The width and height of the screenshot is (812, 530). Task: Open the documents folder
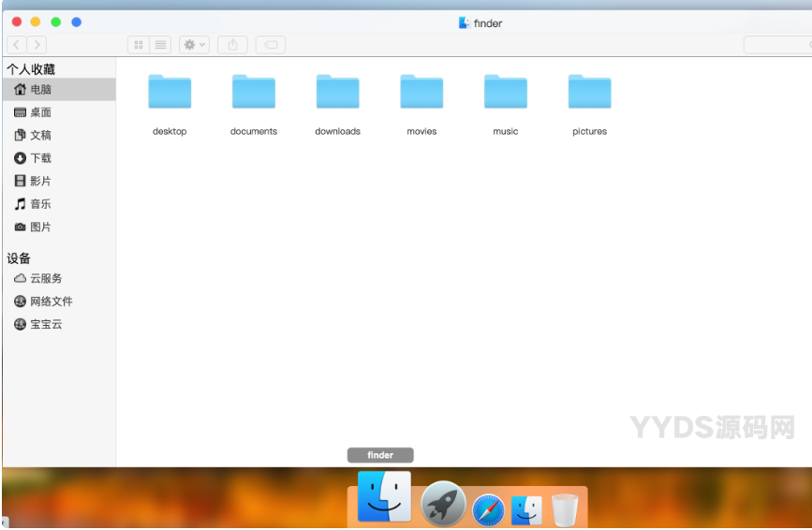tap(254, 93)
